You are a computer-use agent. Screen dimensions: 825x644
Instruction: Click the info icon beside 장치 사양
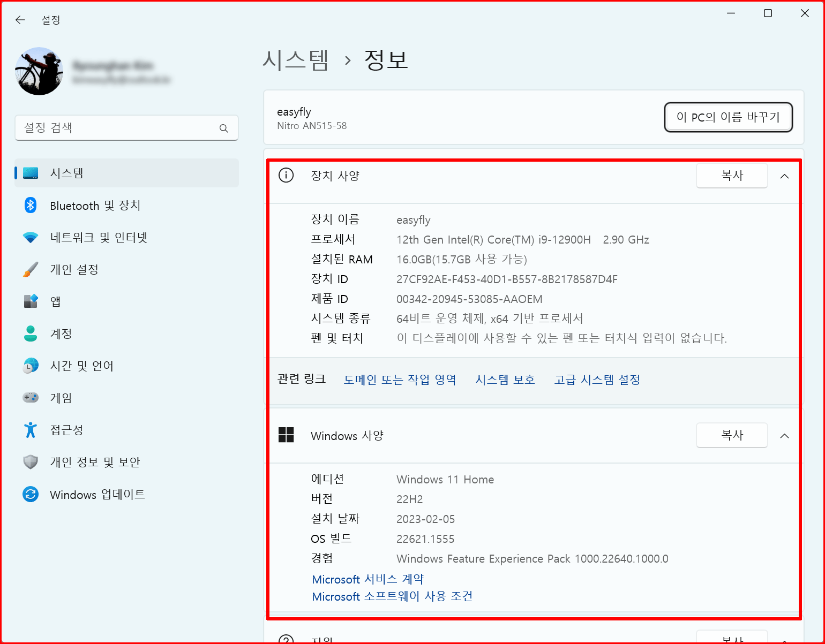[x=286, y=175]
